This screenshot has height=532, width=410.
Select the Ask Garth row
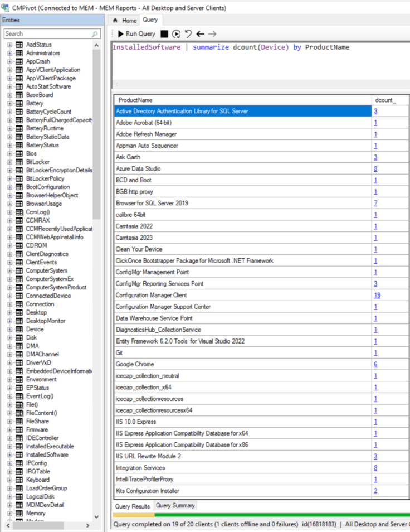coord(243,157)
